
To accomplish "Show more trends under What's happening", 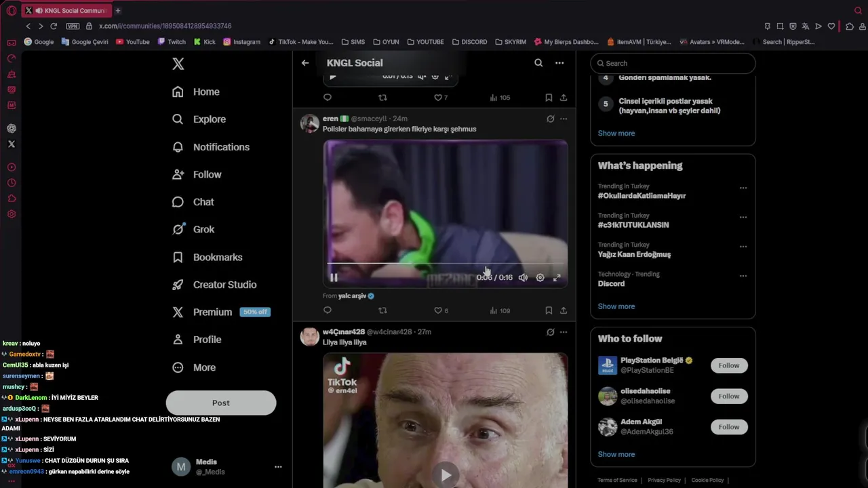I will [x=616, y=306].
